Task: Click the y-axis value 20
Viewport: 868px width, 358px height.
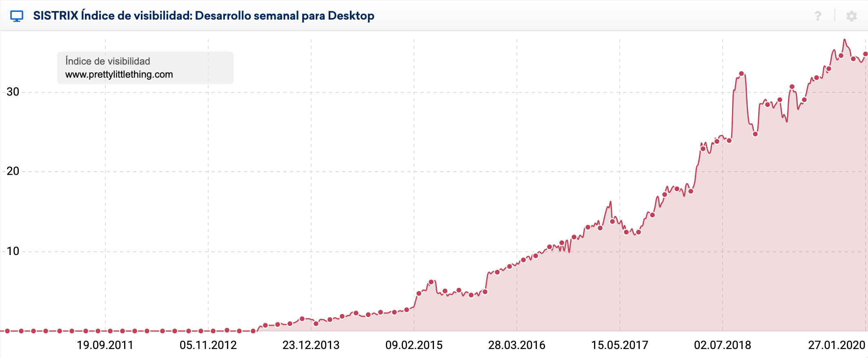Action: point(13,171)
